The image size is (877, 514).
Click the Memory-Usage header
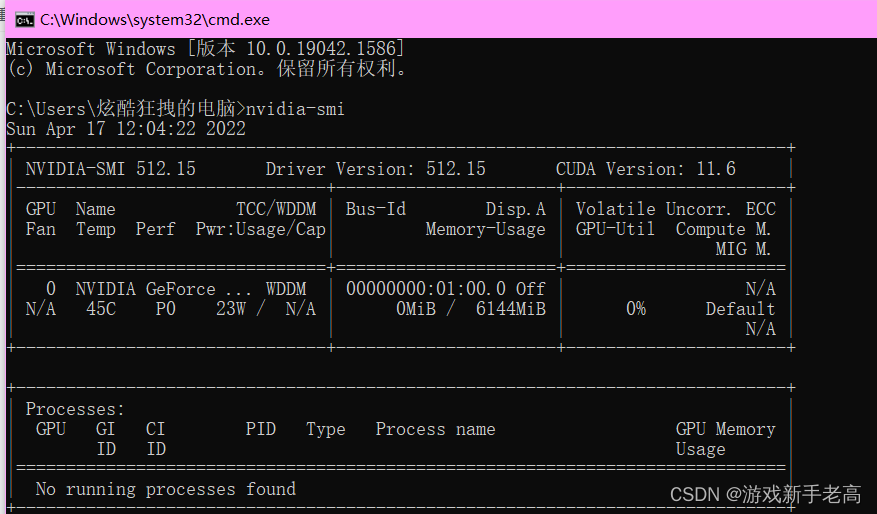point(485,229)
